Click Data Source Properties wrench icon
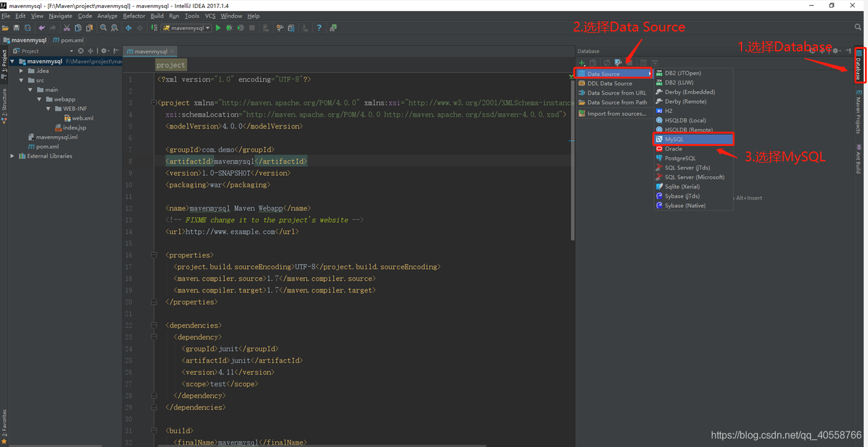Image resolution: width=868 pixels, height=447 pixels. pyautogui.click(x=618, y=62)
